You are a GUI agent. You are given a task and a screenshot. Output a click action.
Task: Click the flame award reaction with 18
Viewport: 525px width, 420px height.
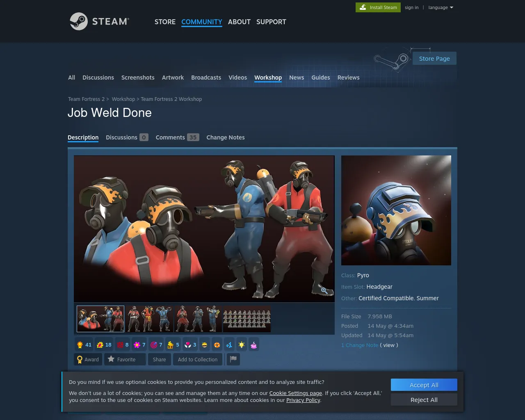pyautogui.click(x=104, y=345)
